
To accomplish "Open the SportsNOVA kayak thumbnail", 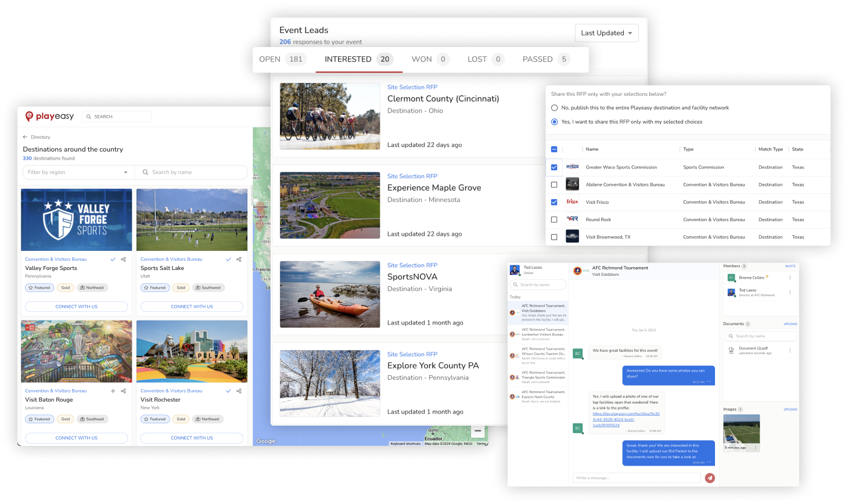I will click(330, 294).
